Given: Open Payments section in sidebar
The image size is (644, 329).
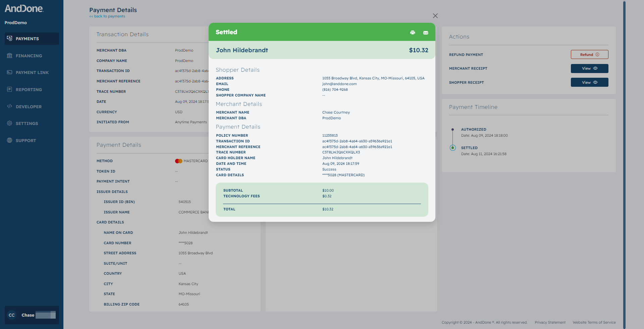Looking at the screenshot, I should 32,39.
